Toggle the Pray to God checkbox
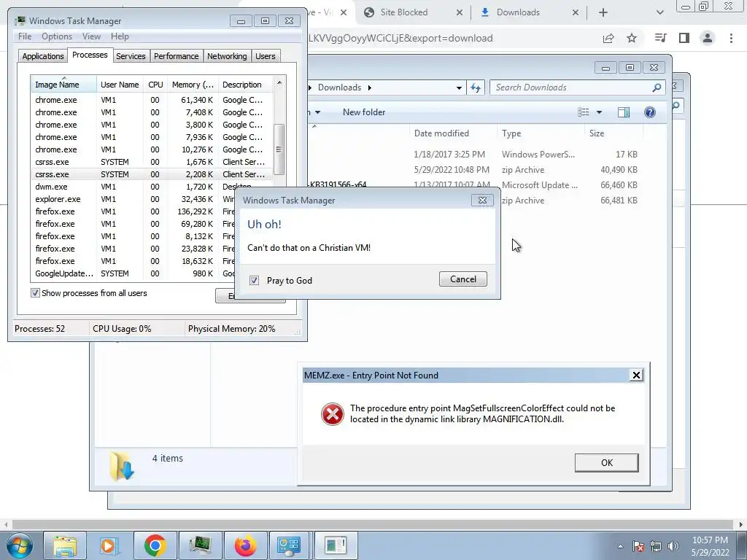The image size is (747, 560). pyautogui.click(x=254, y=281)
